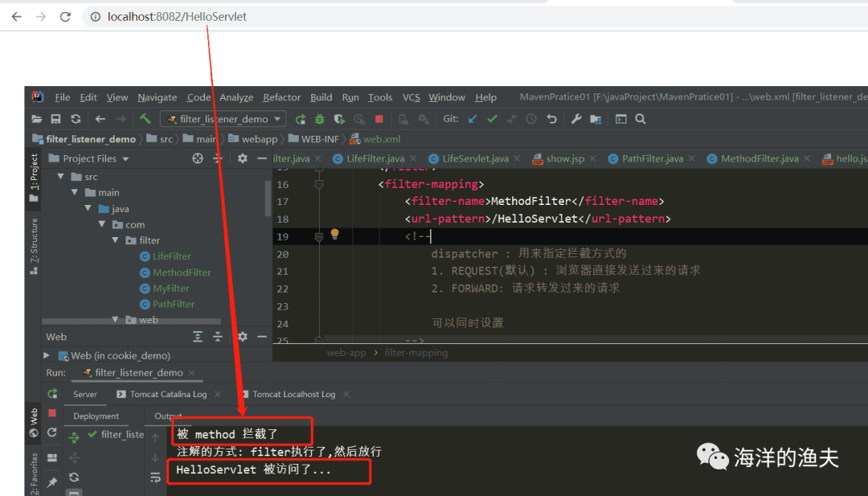Click the Save All floppy disk icon
The image size is (868, 496).
(56, 119)
